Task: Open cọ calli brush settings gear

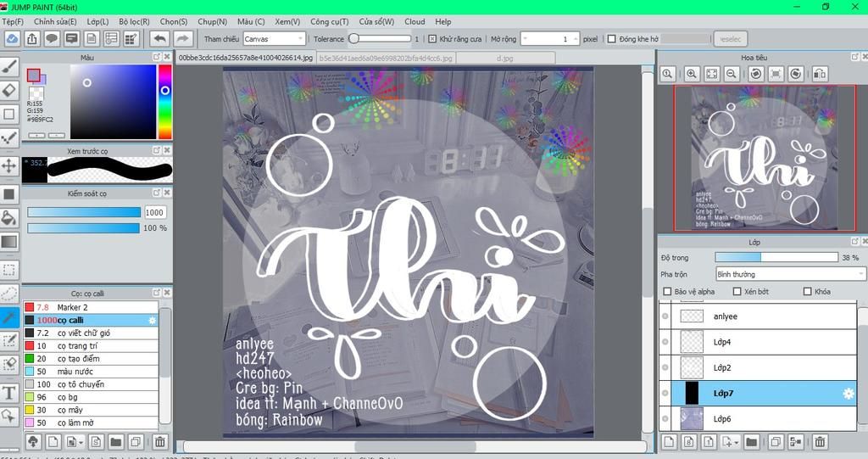Action: [153, 321]
